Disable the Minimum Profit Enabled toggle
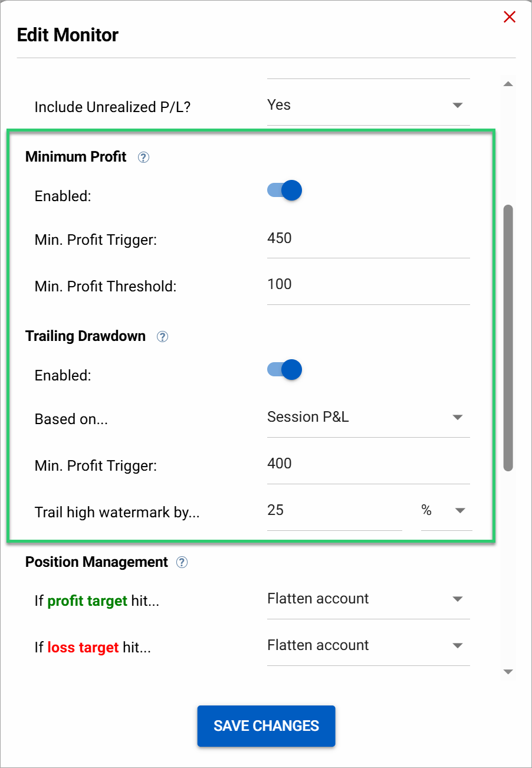Screen dimensions: 532x768 coord(284,190)
